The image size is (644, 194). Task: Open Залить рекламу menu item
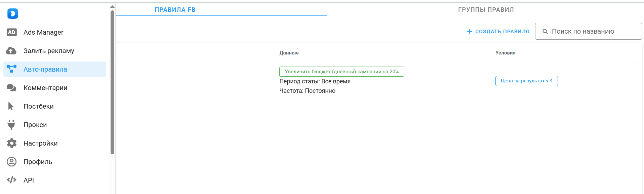click(x=49, y=51)
